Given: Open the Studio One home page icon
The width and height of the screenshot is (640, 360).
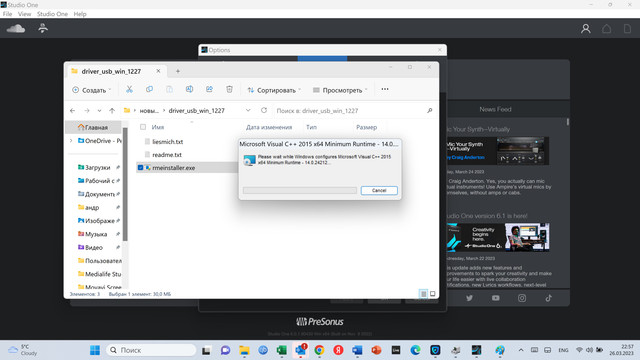Looking at the screenshot, I should point(607,29).
